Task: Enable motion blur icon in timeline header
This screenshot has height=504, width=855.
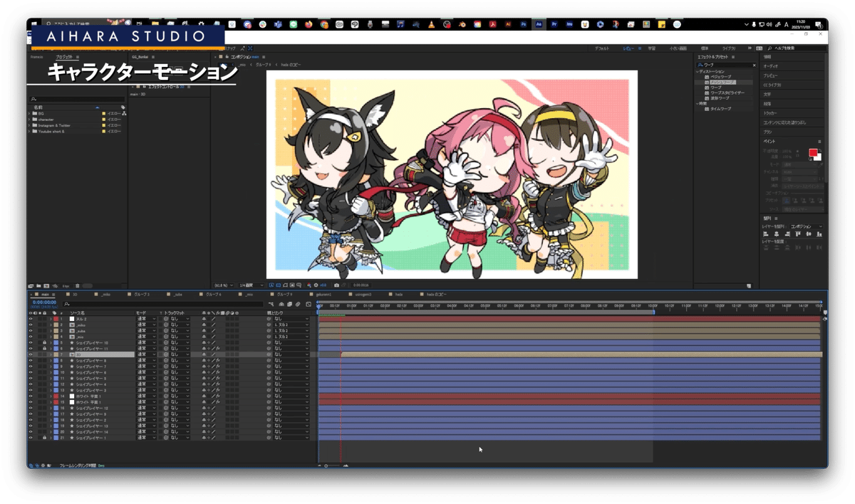Action: pyautogui.click(x=297, y=304)
